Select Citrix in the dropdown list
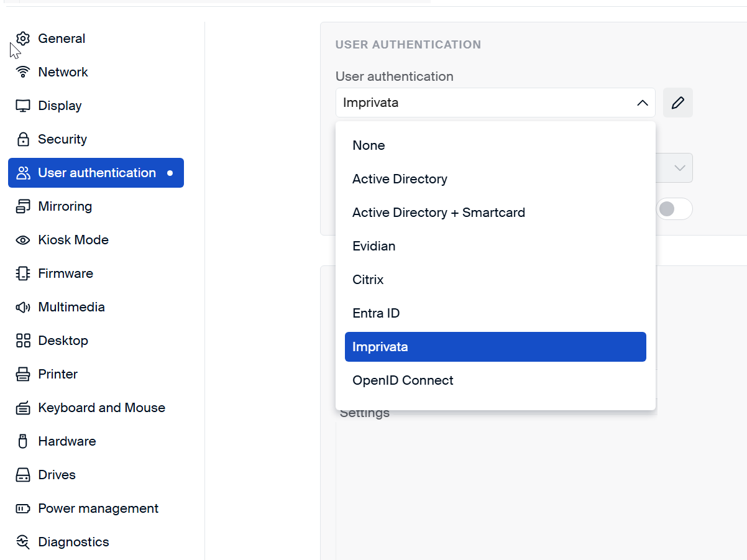The height and width of the screenshot is (560, 747). click(x=495, y=280)
